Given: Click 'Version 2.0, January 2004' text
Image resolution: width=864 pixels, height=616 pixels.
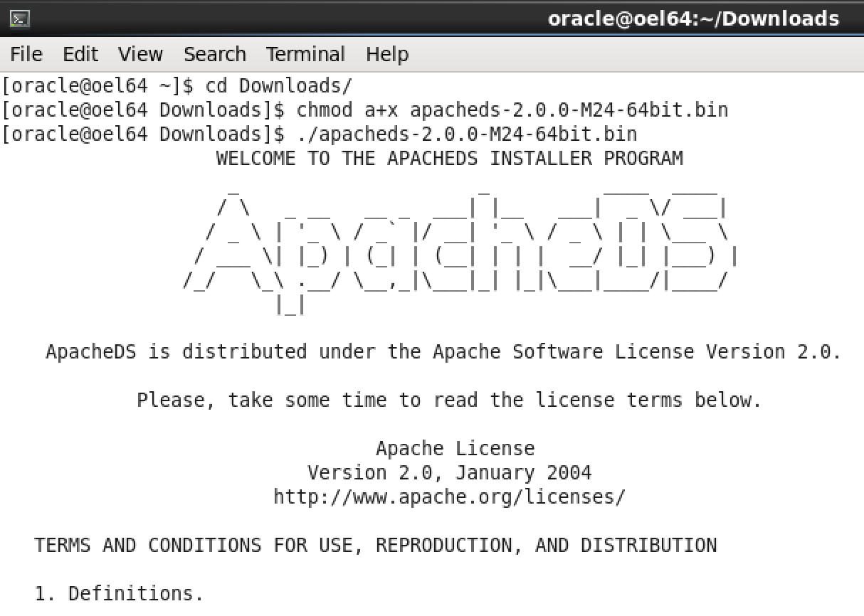Looking at the screenshot, I should pyautogui.click(x=449, y=472).
